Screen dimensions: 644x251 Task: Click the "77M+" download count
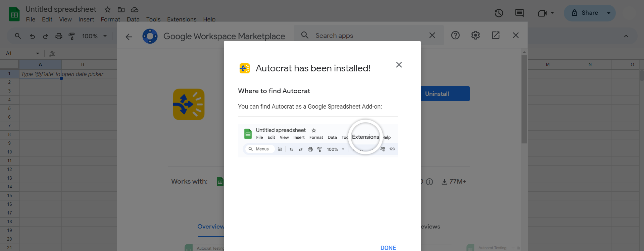[458, 182]
